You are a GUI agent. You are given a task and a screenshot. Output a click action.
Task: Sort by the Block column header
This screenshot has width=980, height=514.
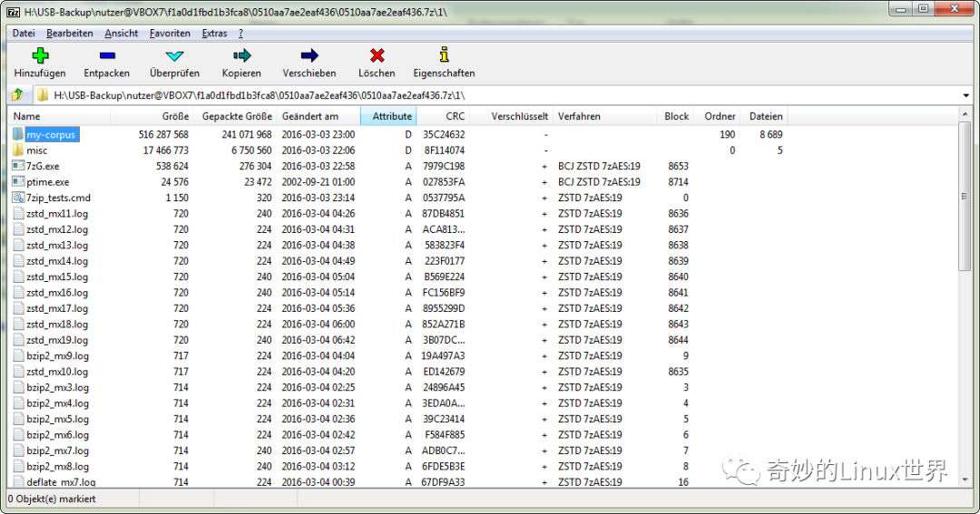pyautogui.click(x=675, y=116)
